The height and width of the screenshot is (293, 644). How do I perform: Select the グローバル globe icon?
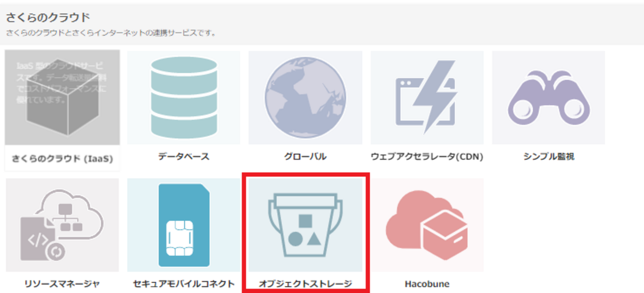tap(305, 98)
